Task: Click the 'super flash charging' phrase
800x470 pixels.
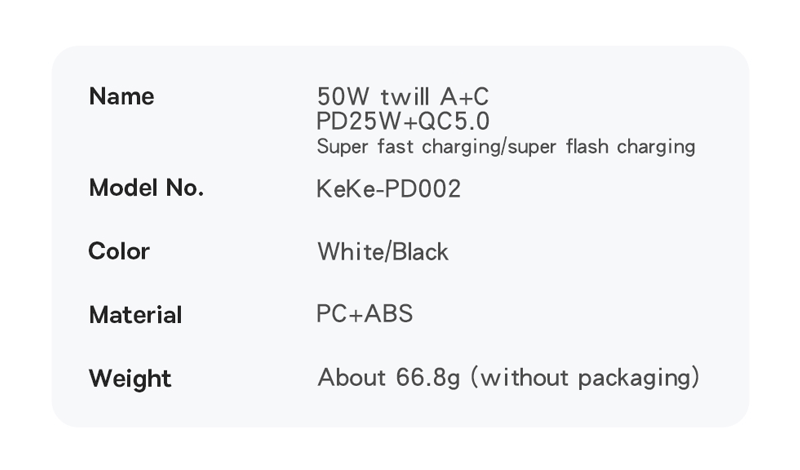Action: point(602,147)
